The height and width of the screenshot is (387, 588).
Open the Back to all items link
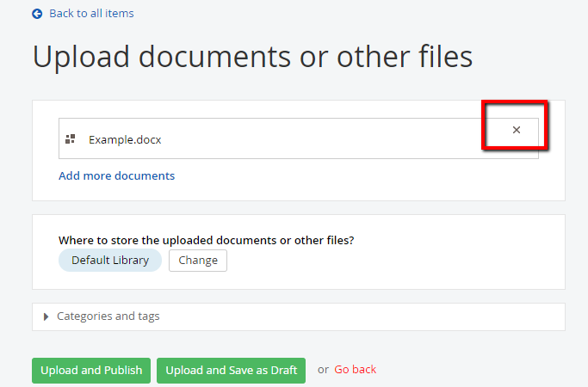[91, 14]
